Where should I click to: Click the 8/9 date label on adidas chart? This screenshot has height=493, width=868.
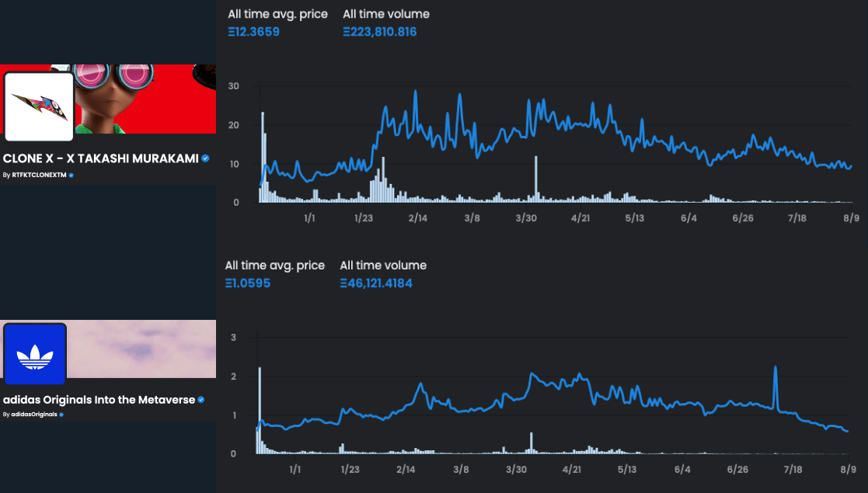tap(848, 469)
